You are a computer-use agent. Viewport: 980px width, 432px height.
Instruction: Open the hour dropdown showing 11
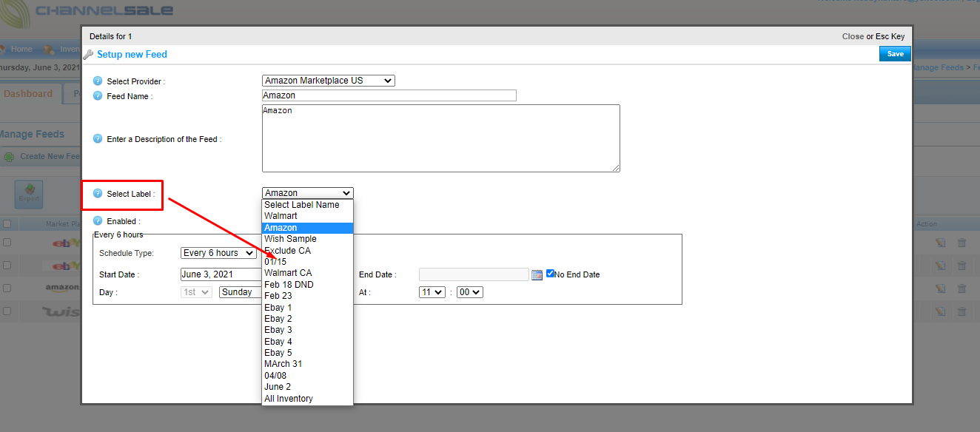[x=432, y=292]
